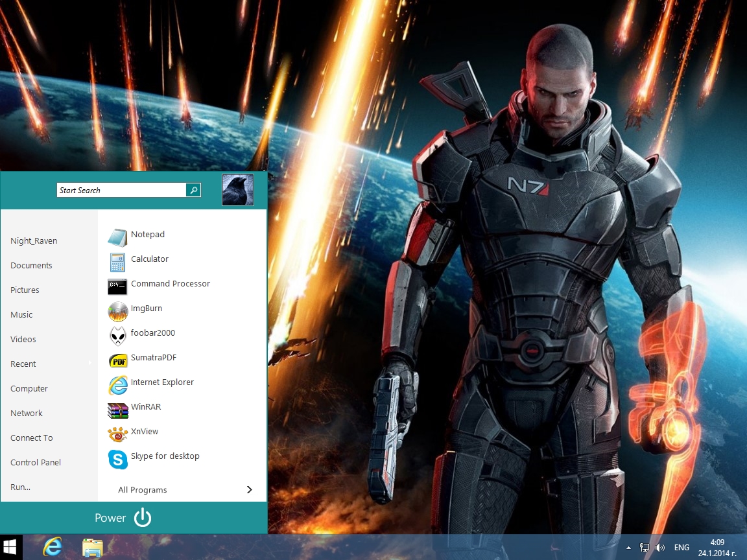Select the WinRAR program name
The image size is (747, 560).
[146, 406]
